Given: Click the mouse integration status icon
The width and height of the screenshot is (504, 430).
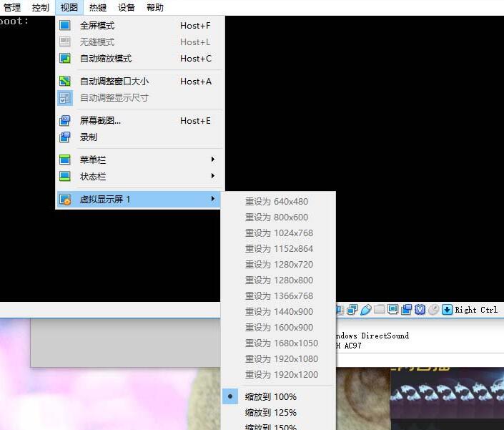Looking at the screenshot, I should (x=434, y=310).
